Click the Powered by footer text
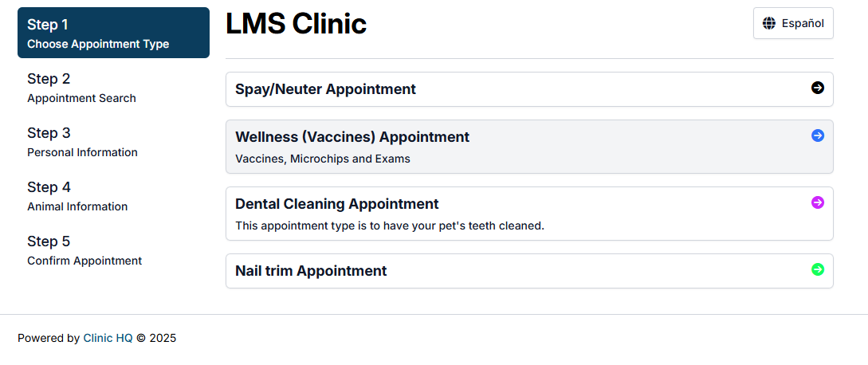Screen dimensions: 868x365 point(49,338)
